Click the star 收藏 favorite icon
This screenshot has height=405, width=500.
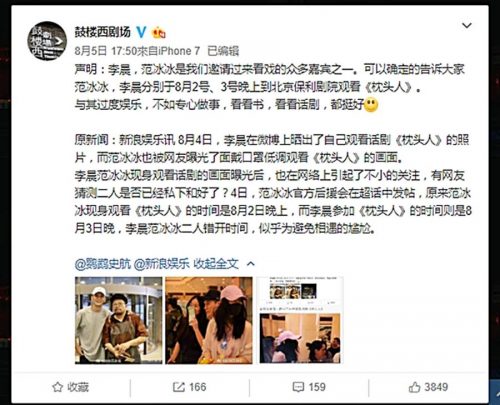click(x=57, y=387)
